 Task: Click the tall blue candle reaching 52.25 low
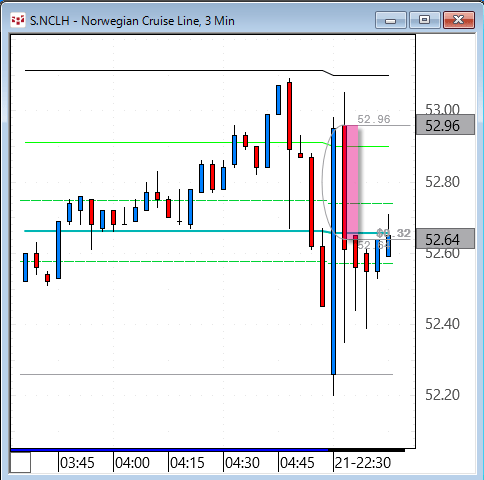click(x=333, y=251)
